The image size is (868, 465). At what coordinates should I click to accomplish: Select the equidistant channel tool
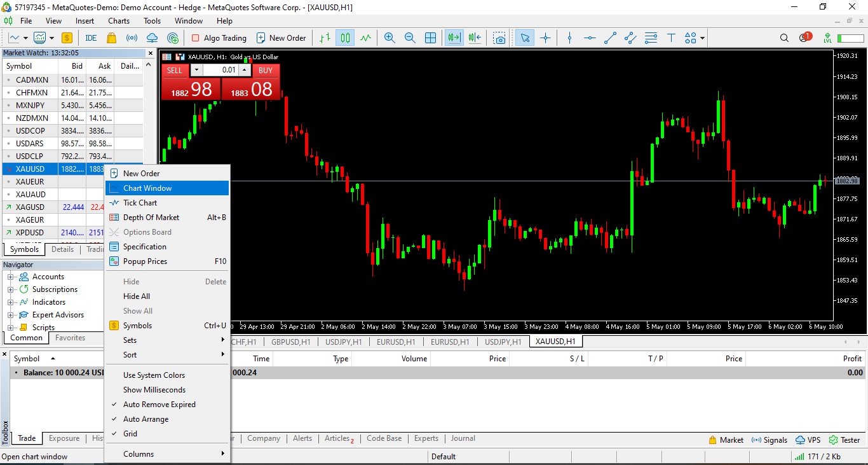pos(630,38)
